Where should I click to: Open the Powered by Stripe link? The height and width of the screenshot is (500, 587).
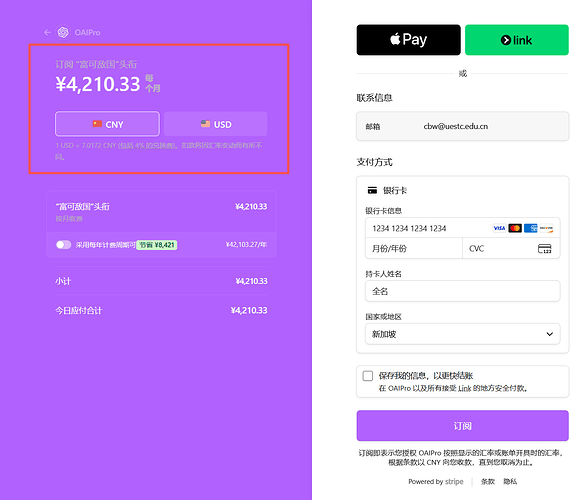click(x=436, y=482)
